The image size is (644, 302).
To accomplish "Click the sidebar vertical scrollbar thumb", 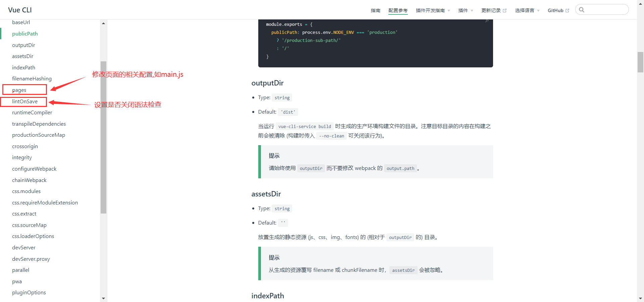I will (x=103, y=137).
